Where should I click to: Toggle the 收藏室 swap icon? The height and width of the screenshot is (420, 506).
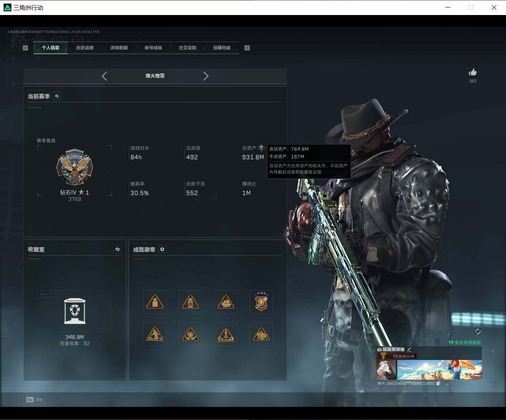(117, 249)
